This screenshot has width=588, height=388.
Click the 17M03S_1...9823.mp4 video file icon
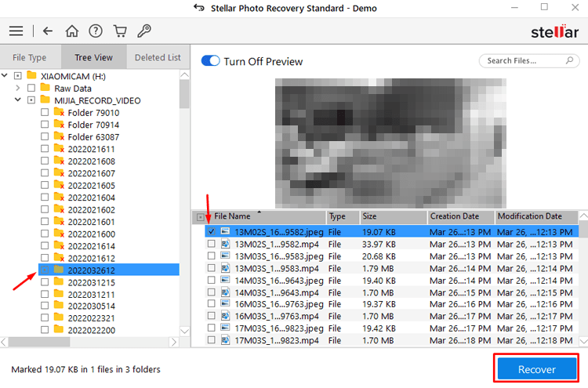click(x=225, y=340)
